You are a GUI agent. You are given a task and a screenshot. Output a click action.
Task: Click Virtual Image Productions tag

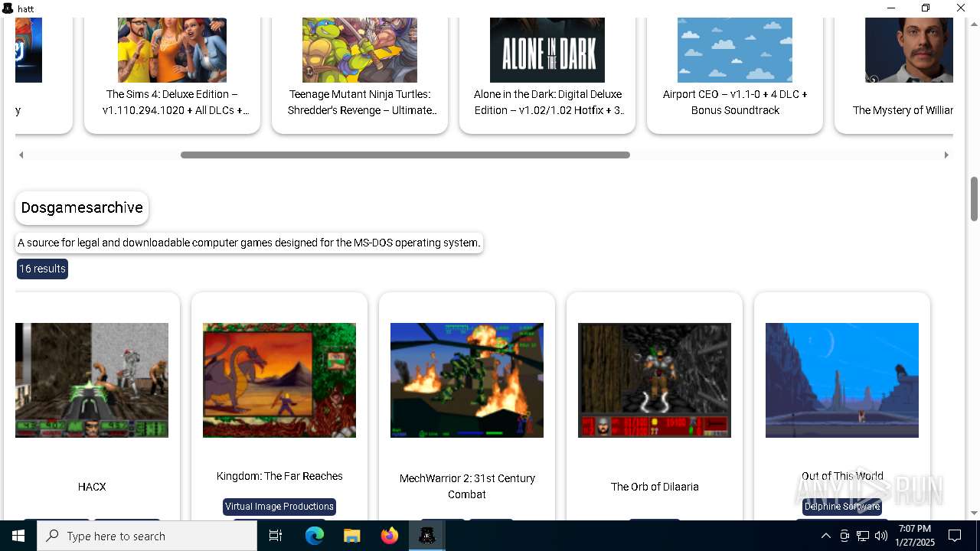pos(279,507)
